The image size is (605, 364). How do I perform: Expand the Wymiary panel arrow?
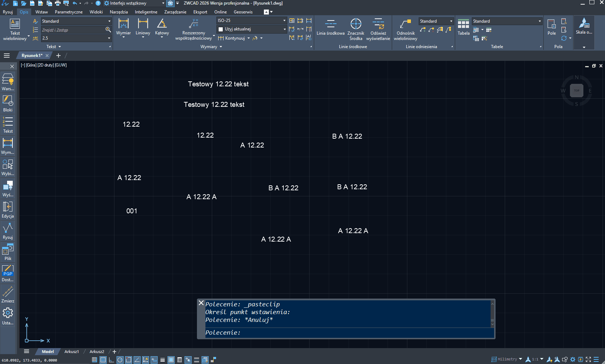(221, 47)
